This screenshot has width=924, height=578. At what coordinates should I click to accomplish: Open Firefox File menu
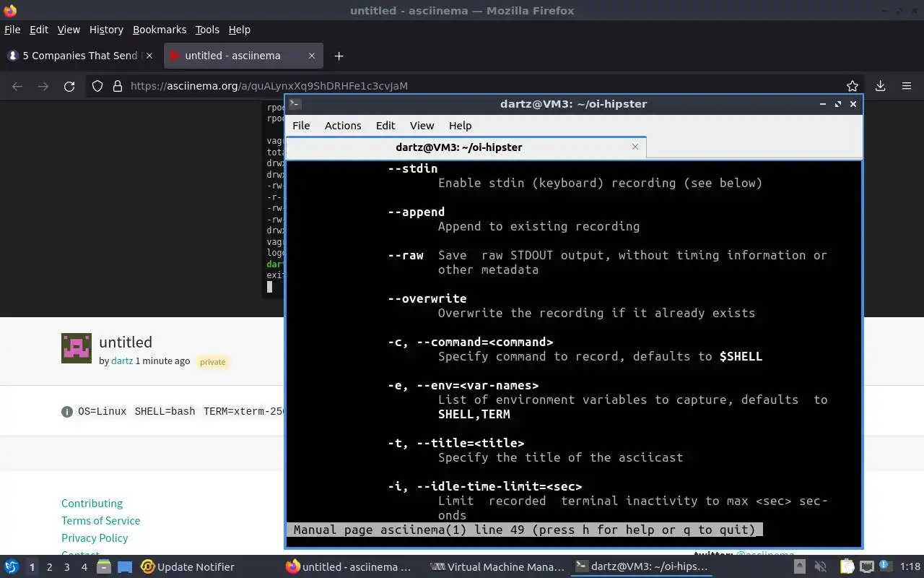[x=12, y=30]
